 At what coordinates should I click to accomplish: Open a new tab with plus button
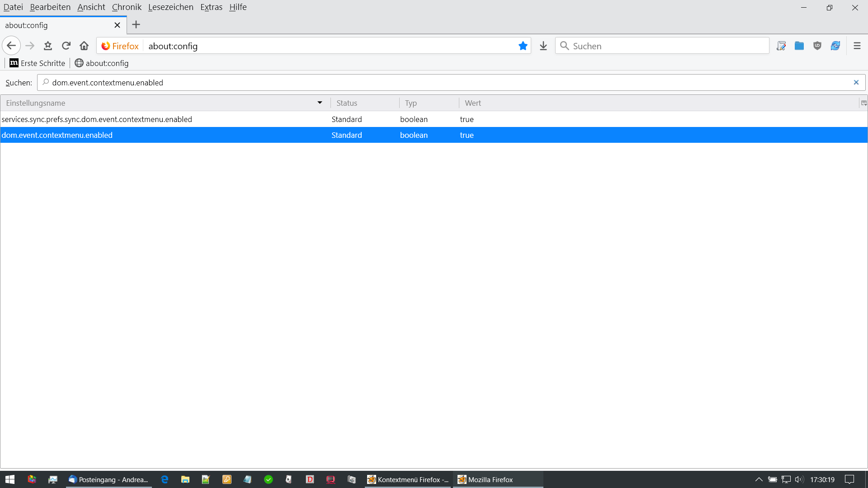pyautogui.click(x=136, y=25)
